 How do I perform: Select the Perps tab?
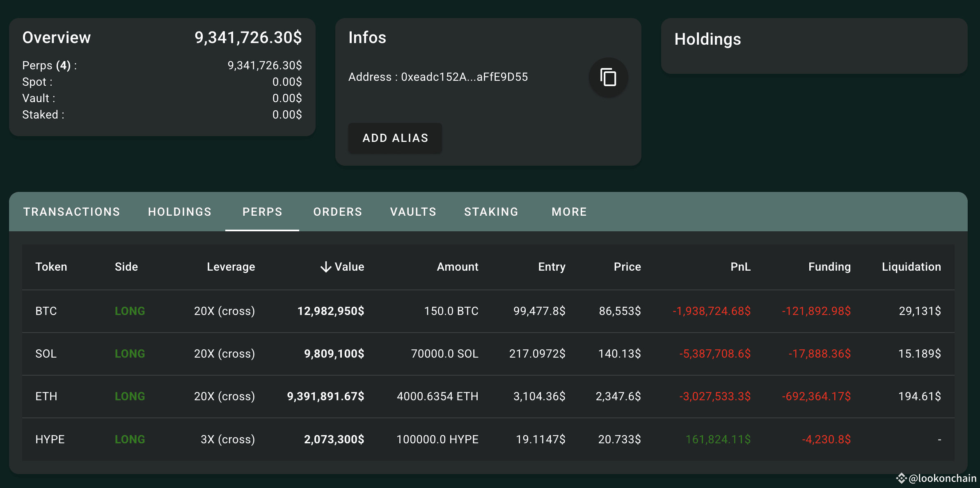pos(262,212)
